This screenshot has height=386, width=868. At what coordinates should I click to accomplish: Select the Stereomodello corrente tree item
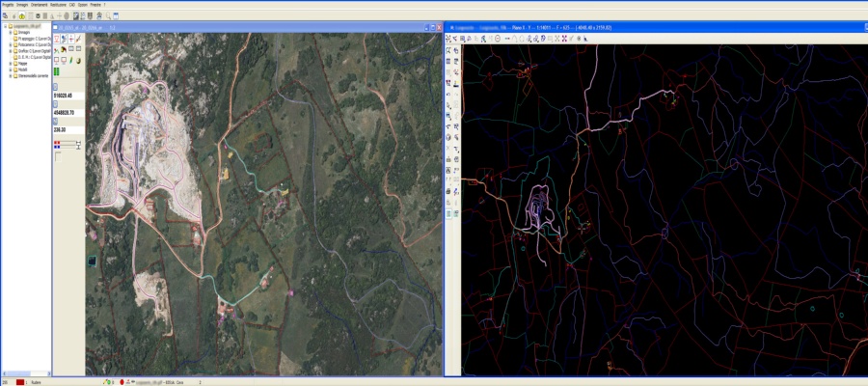(x=29, y=74)
